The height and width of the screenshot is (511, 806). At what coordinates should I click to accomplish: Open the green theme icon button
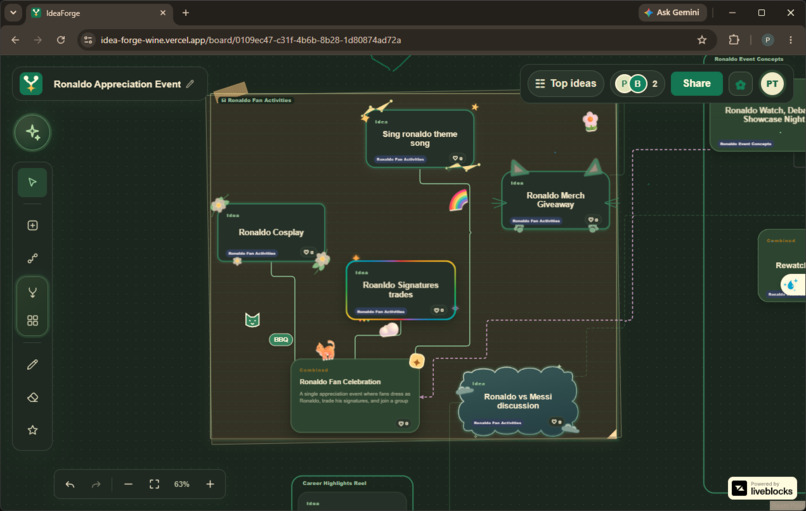(740, 84)
